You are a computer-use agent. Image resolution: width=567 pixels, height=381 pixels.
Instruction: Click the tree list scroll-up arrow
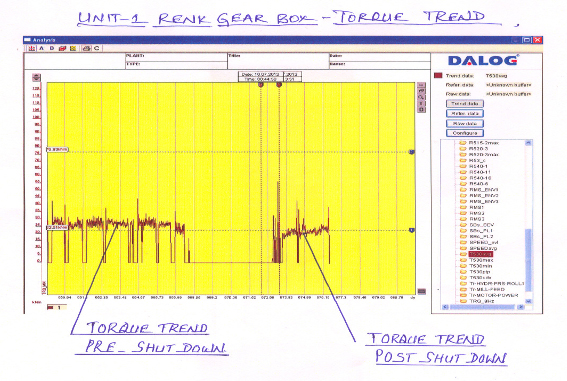(528, 143)
